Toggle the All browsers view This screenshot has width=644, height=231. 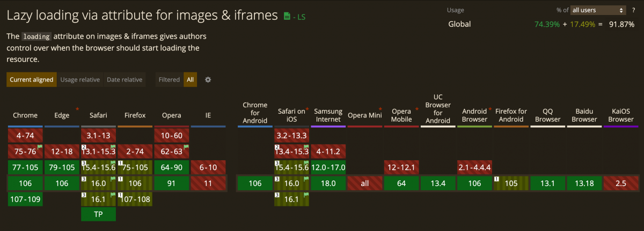(190, 80)
